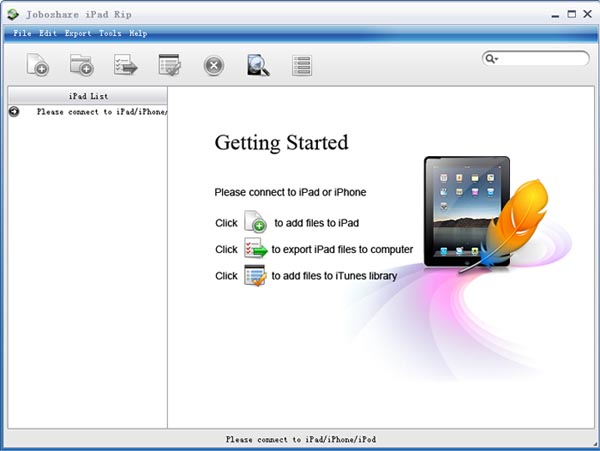Image resolution: width=600 pixels, height=451 pixels.
Task: Minimize the Joboshare iPad Rip window
Action: 556,15
